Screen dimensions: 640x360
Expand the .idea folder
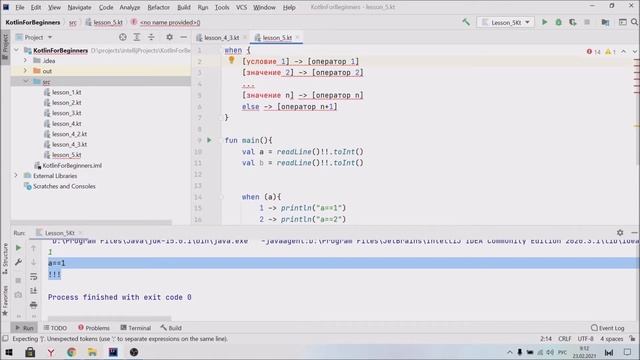[x=25, y=60]
